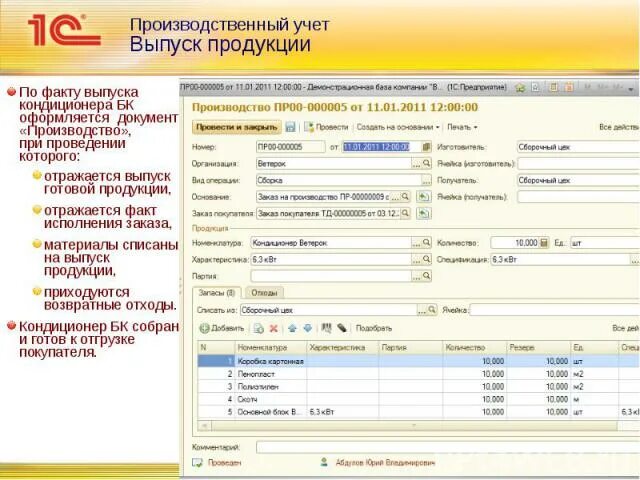Click the horizontal scrollbar under the table
The width and height of the screenshot is (640, 480).
point(414,426)
